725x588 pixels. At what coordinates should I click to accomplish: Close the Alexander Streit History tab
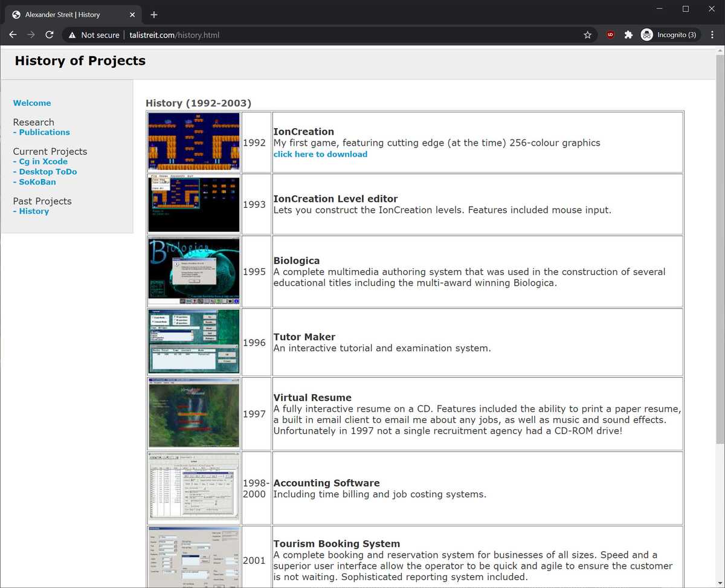(x=131, y=15)
